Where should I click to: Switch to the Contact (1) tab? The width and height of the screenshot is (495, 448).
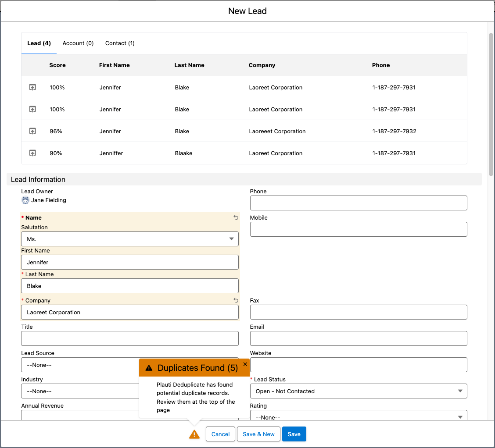pyautogui.click(x=120, y=43)
